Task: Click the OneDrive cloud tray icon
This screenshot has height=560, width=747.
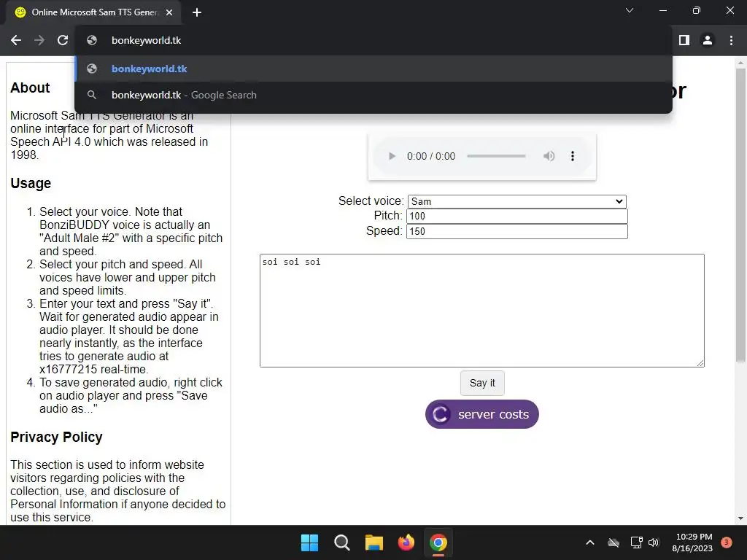Action: click(614, 542)
